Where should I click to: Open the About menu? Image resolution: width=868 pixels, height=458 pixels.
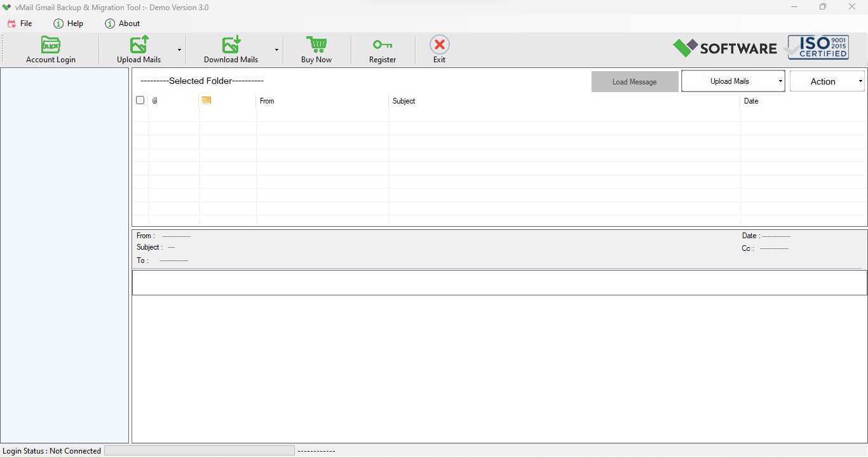(x=123, y=24)
